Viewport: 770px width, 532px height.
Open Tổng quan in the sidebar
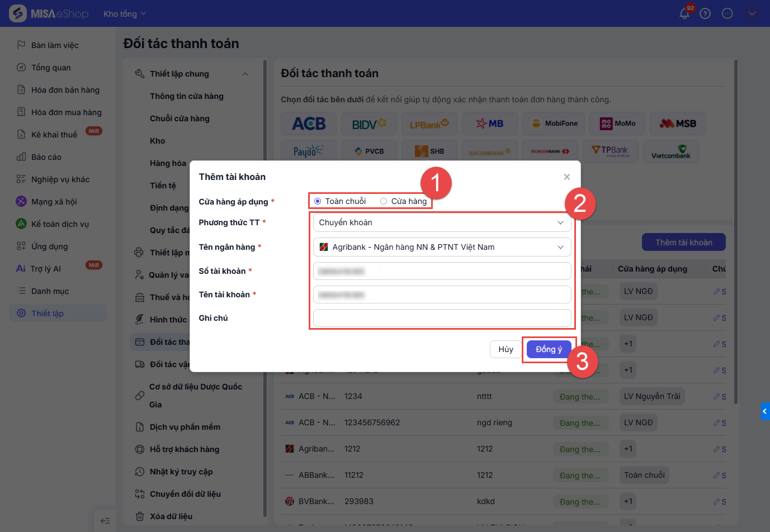click(51, 68)
